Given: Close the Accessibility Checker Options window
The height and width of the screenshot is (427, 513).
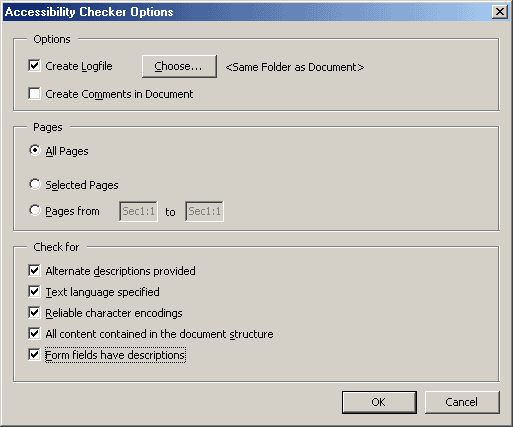Looking at the screenshot, I should [500, 12].
